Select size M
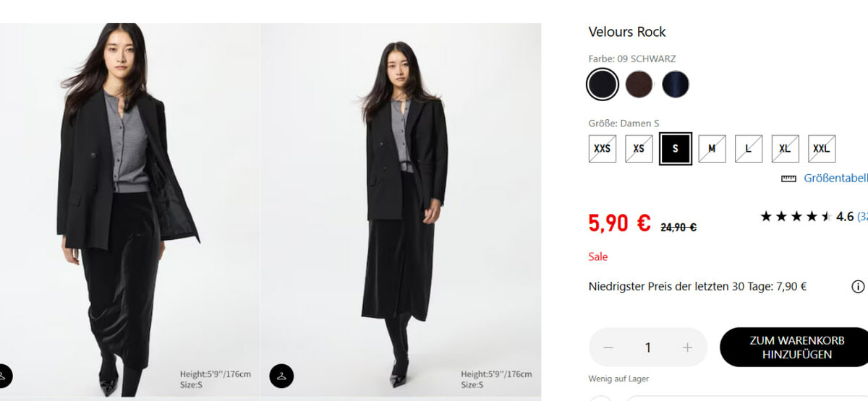Screen dimensions: 868x401 point(712,149)
